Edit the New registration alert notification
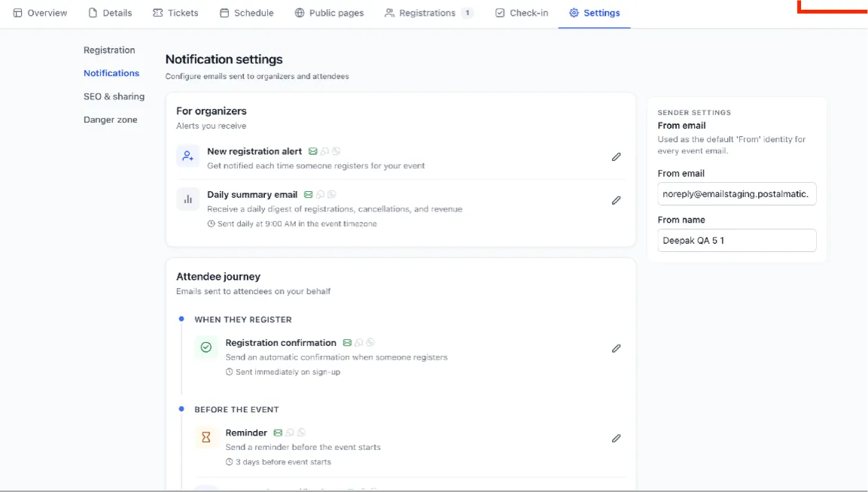Viewport: 868px width, 492px height. tap(616, 157)
